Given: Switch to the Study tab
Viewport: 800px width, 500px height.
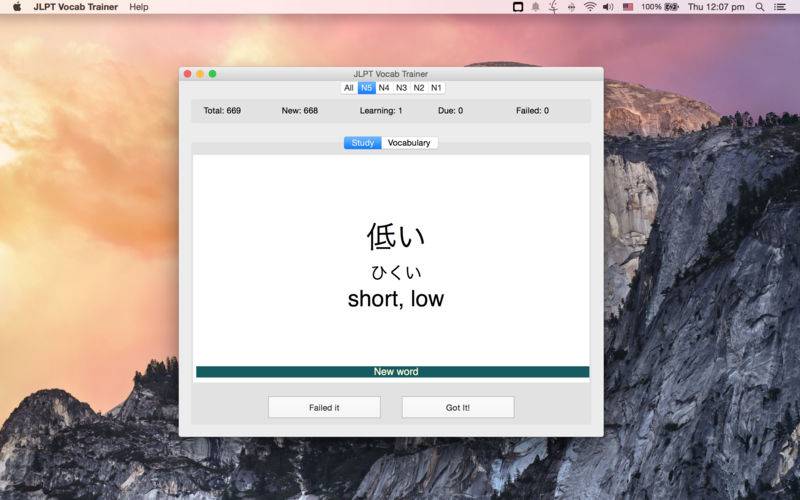Looking at the screenshot, I should [363, 143].
